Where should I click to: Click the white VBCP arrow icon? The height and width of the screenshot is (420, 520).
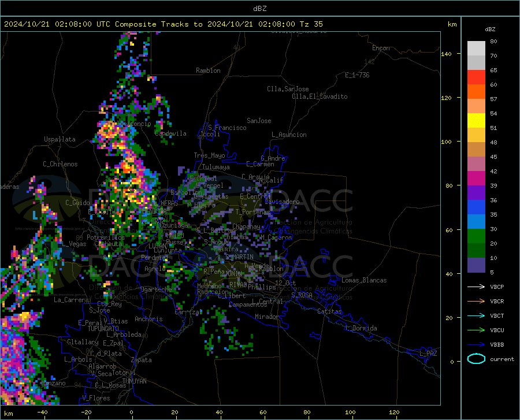pos(476,287)
